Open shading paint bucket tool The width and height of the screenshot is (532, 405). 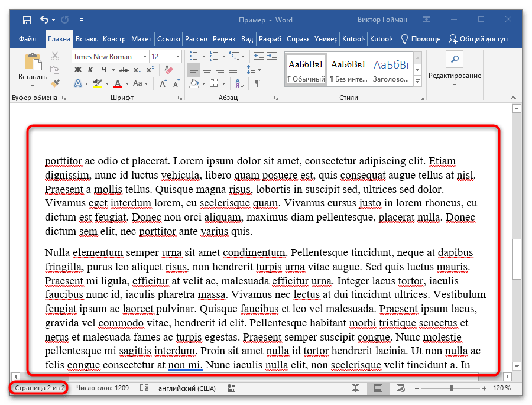pos(194,83)
